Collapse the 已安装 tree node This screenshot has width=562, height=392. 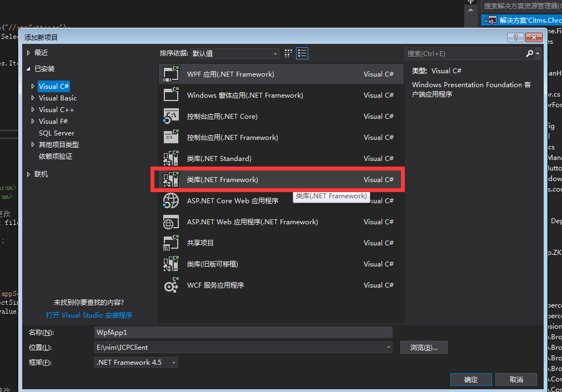pyautogui.click(x=28, y=68)
